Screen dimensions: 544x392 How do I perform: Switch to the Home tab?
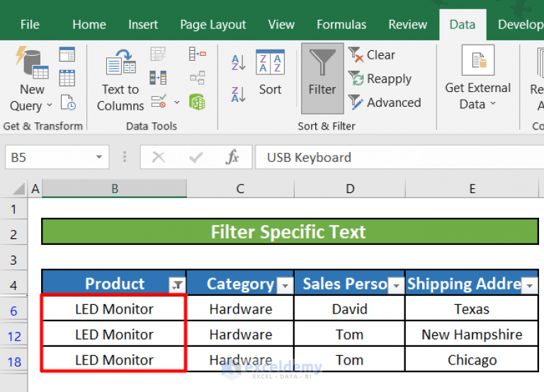pyautogui.click(x=89, y=25)
